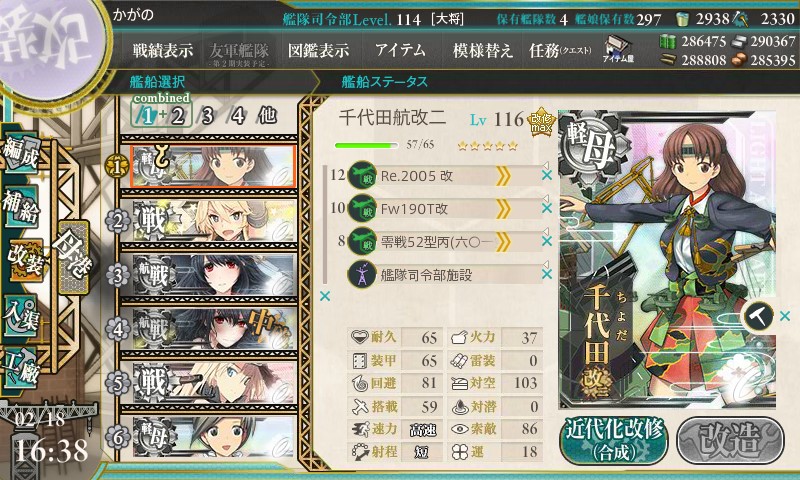This screenshot has height=480, width=800.
Task: Click the hammer repair icon beside ship portrait
Action: pos(758,316)
